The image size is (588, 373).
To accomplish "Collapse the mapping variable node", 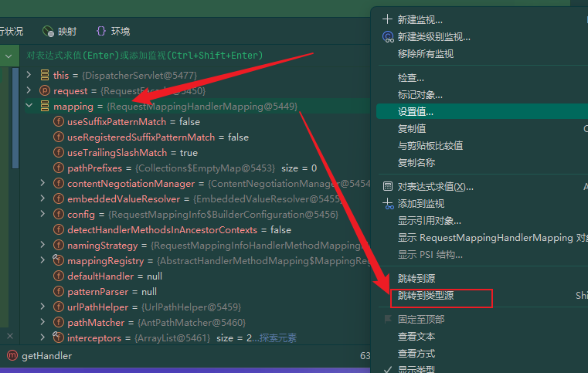I will pyautogui.click(x=29, y=106).
